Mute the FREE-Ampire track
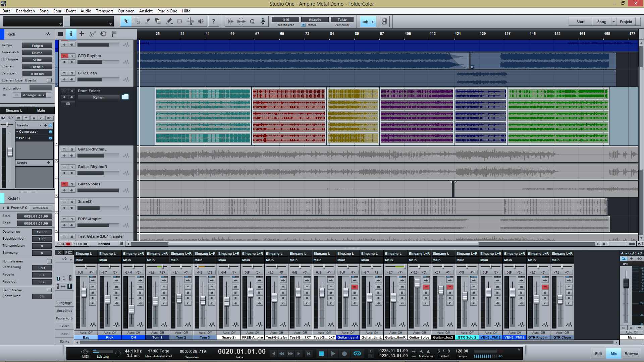This screenshot has width=644, height=362. [x=64, y=219]
